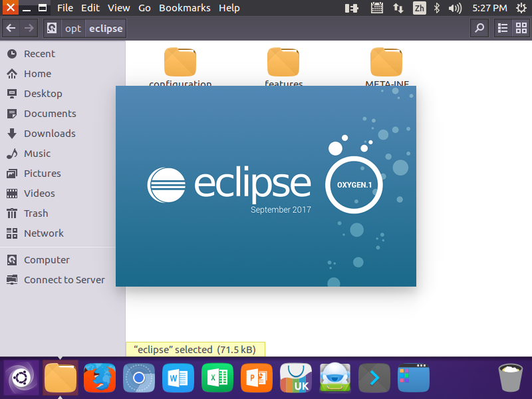Open Pictures from the sidebar
Image resolution: width=532 pixels, height=399 pixels.
tap(42, 174)
